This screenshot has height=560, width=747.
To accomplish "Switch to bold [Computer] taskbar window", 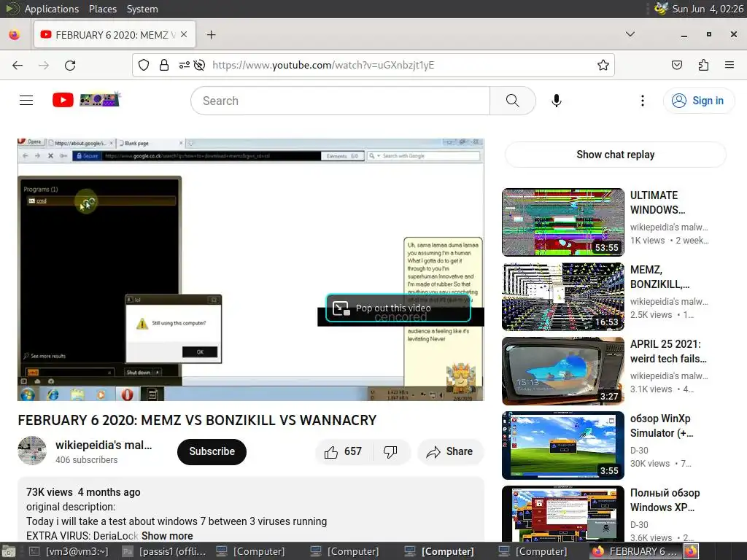I will (439, 551).
